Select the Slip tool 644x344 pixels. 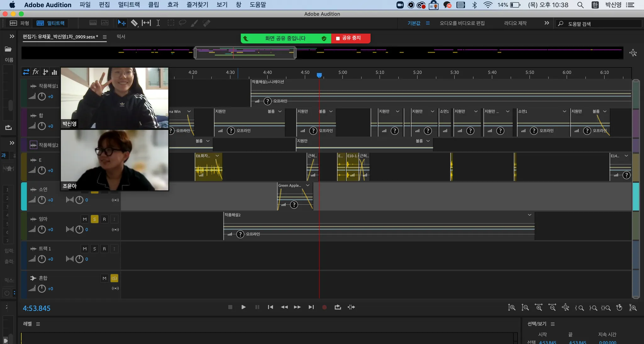[146, 23]
